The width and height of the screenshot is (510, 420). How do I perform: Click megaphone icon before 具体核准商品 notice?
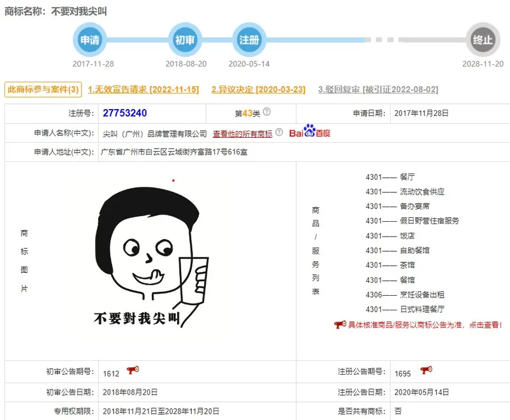point(340,324)
